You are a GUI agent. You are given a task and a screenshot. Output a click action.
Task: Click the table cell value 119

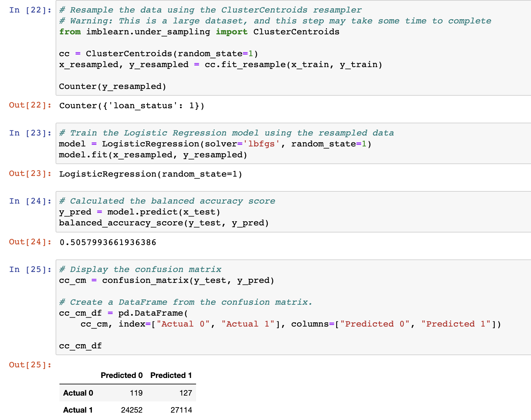pos(136,393)
